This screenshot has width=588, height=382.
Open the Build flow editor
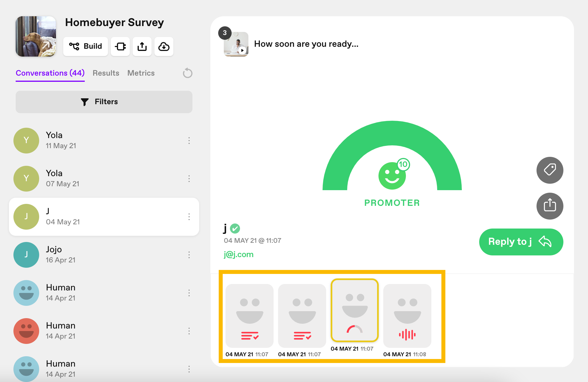[86, 46]
